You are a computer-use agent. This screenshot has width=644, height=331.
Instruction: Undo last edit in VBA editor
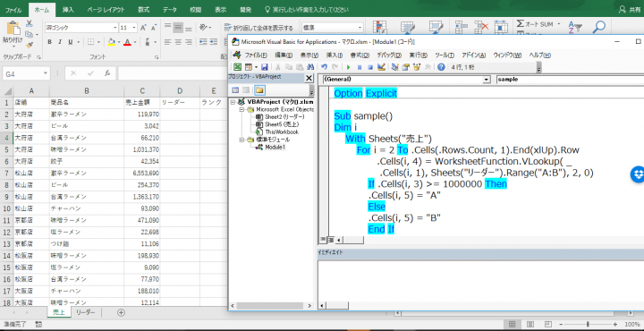click(324, 67)
